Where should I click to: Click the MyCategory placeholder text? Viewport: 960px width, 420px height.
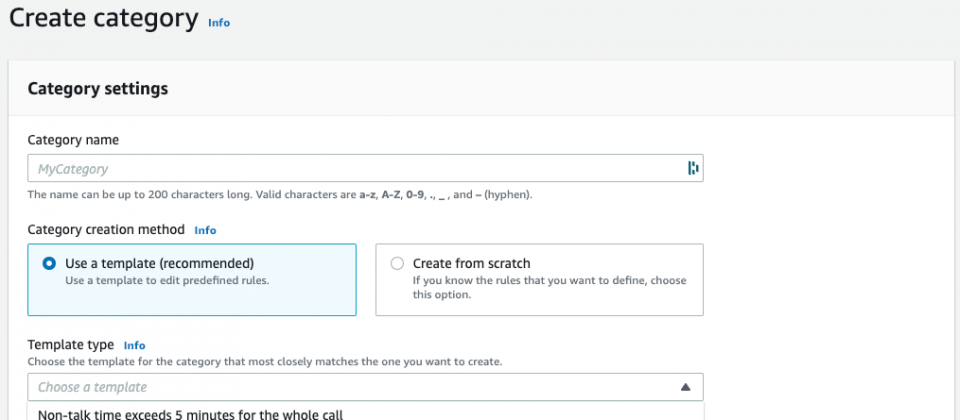pos(73,169)
